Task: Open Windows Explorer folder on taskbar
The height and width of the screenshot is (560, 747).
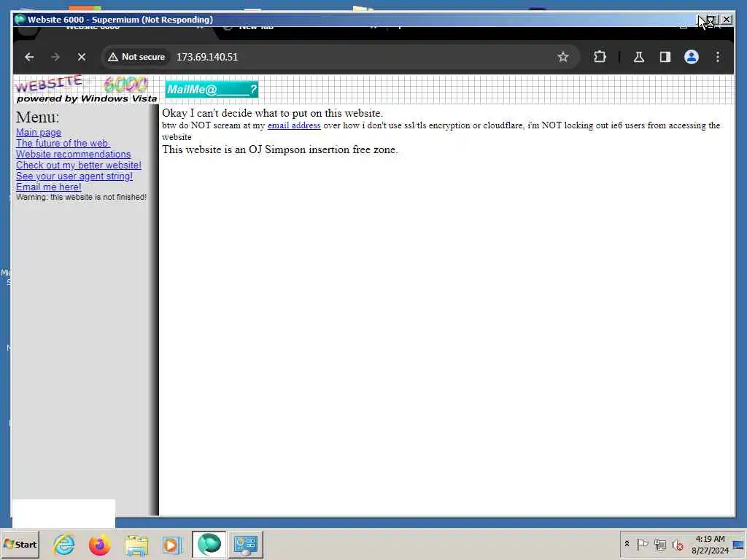Action: pos(136,544)
